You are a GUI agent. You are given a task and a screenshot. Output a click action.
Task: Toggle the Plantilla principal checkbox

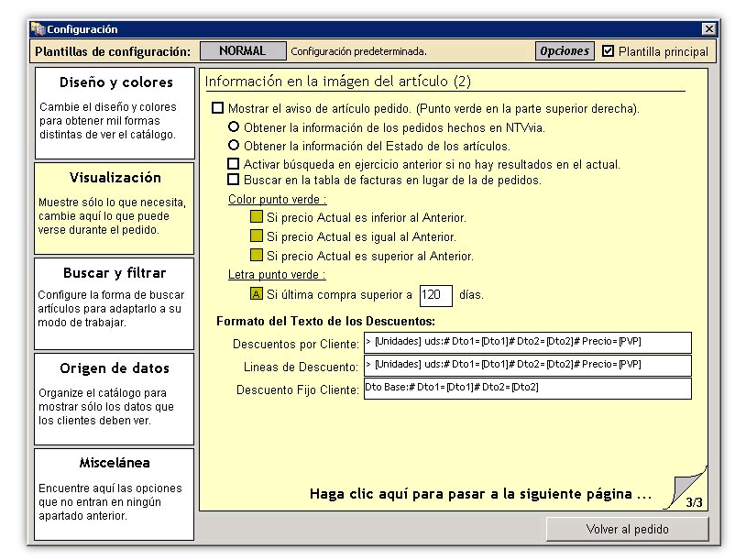pyautogui.click(x=608, y=50)
